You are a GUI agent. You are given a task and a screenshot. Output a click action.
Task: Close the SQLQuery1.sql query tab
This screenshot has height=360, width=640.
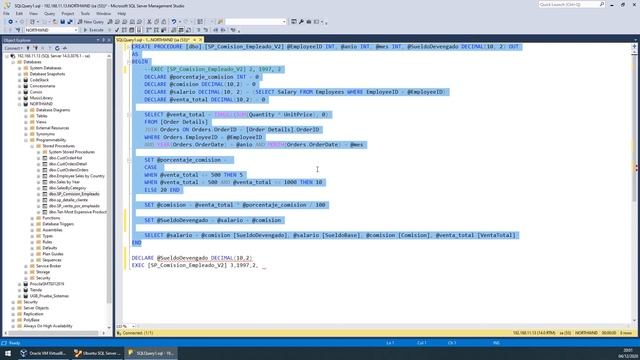(x=200, y=40)
